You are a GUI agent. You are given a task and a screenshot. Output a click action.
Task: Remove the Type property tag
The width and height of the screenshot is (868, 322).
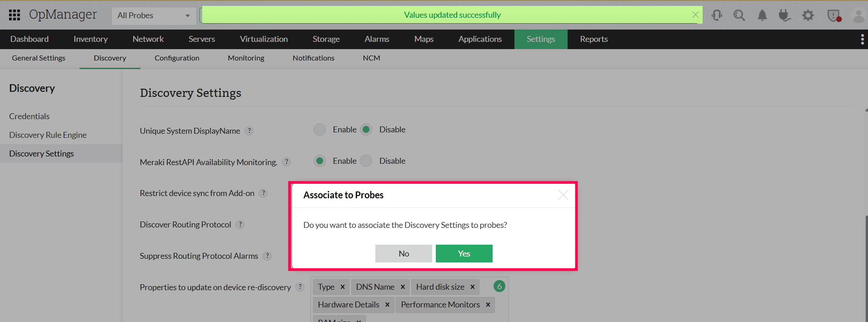[343, 287]
